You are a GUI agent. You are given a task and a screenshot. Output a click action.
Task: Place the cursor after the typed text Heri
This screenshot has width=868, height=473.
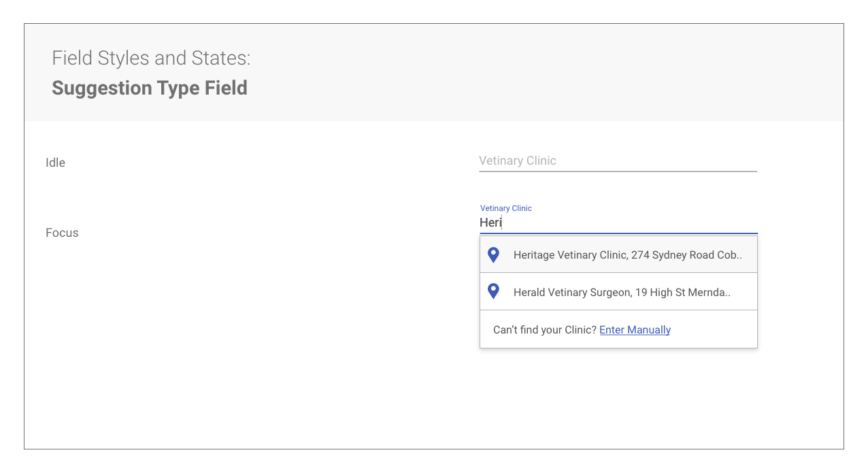tap(502, 223)
